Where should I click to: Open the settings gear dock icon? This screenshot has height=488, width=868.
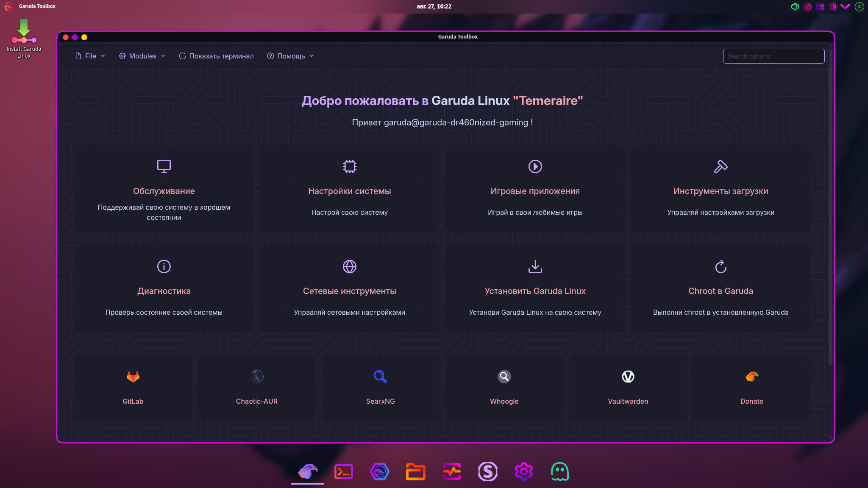pos(524,471)
